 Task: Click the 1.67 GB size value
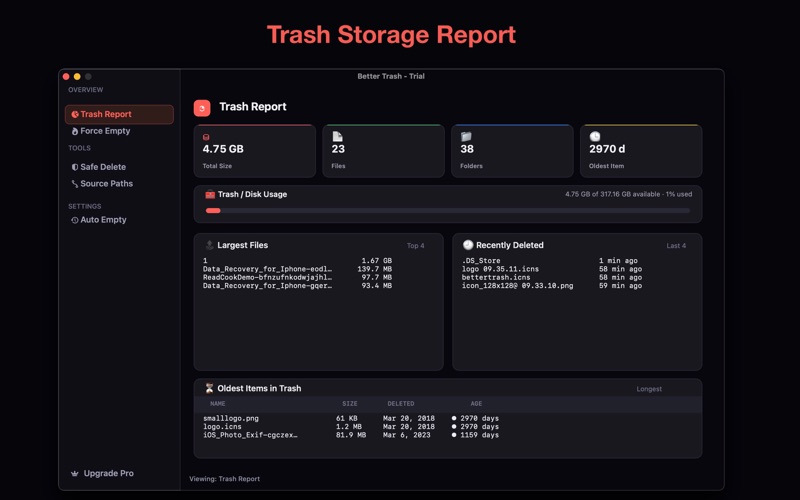coord(377,261)
